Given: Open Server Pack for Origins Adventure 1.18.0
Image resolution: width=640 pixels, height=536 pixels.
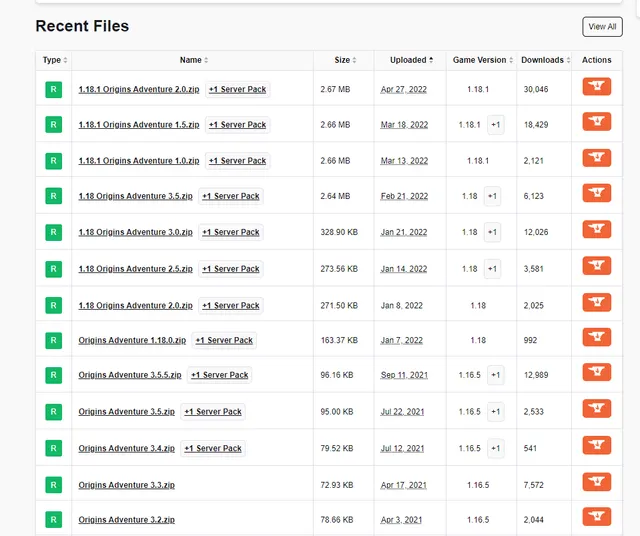Looking at the screenshot, I should [224, 340].
